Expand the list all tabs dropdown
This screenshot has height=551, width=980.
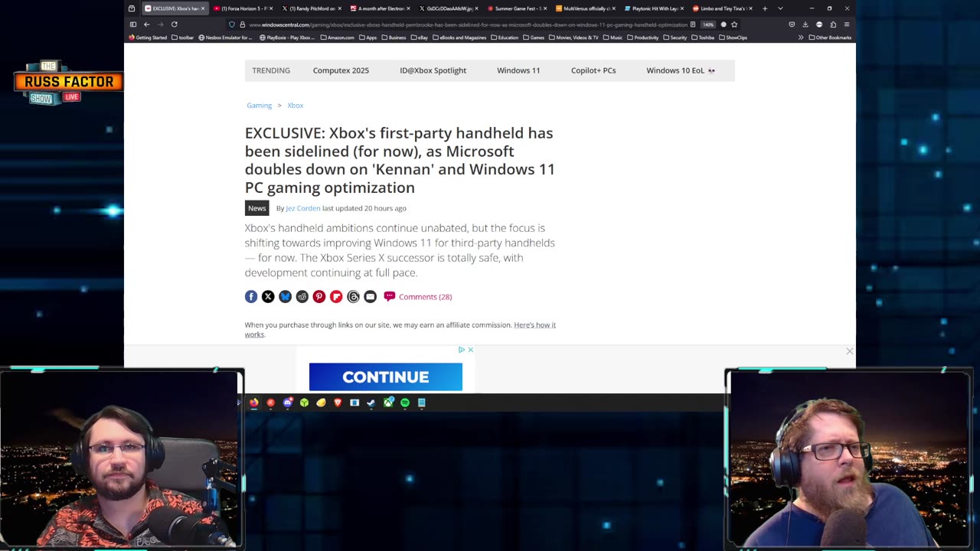pos(780,8)
